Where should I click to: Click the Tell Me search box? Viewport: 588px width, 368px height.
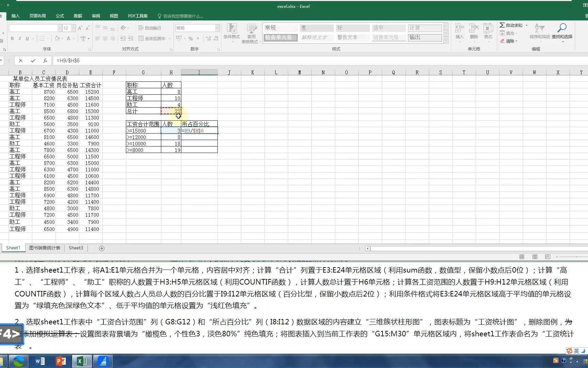(180, 16)
